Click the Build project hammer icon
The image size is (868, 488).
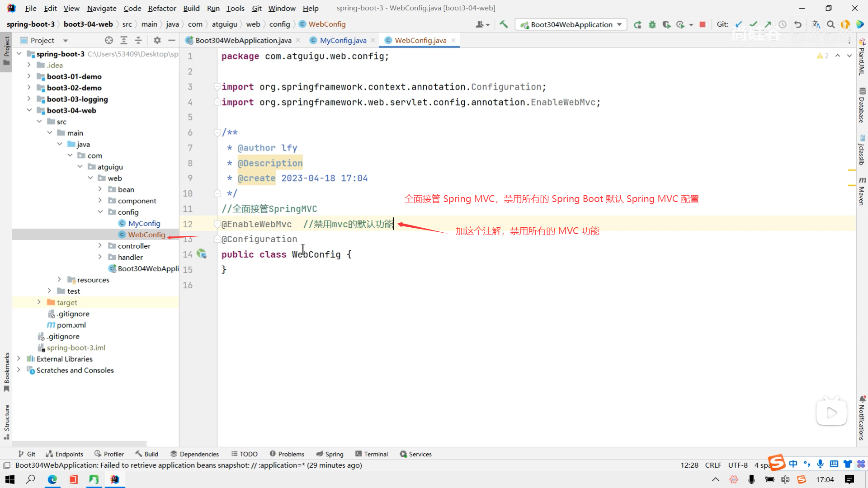click(x=504, y=24)
